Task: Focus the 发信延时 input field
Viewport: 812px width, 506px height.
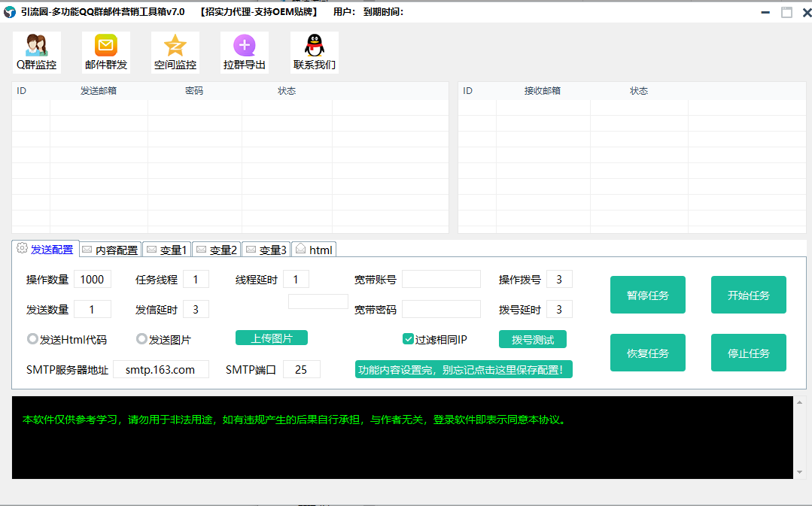Action: 196,310
